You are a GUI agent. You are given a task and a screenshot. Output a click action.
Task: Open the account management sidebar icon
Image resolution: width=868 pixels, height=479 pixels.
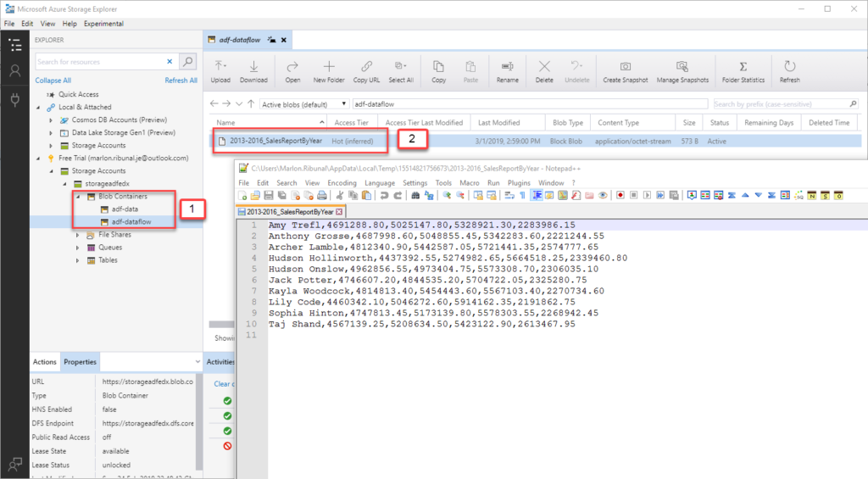pos(15,71)
